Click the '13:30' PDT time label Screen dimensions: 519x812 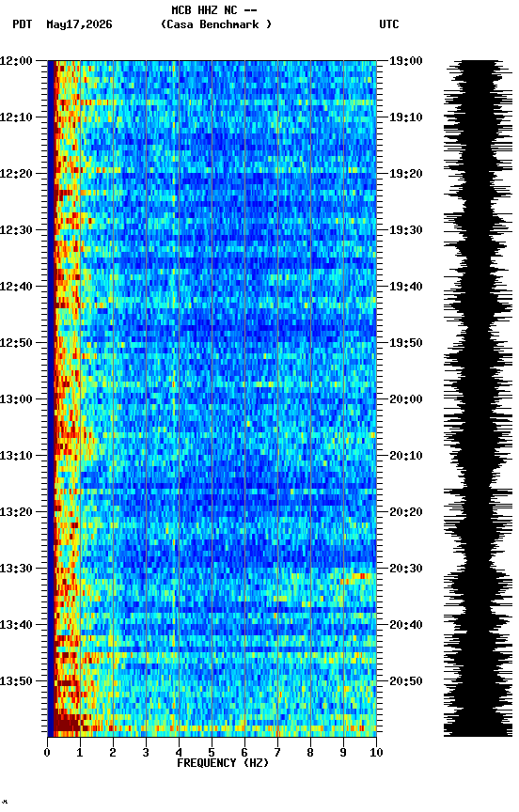pos(16,570)
